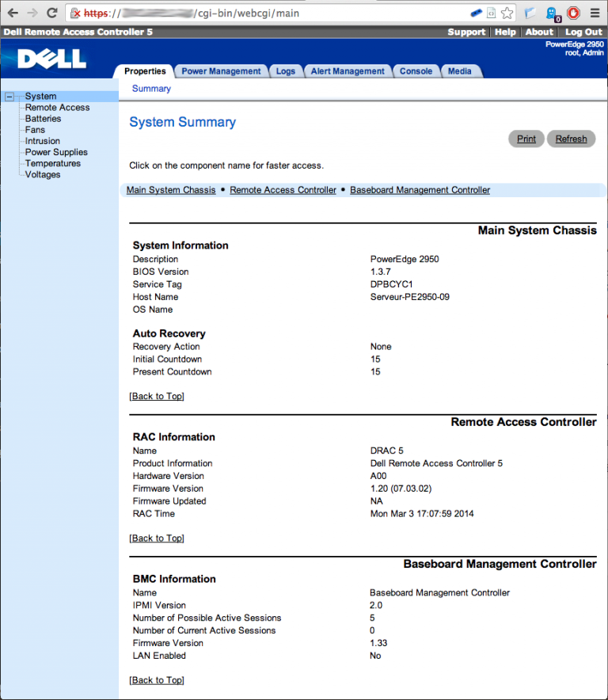
Task: Bookmark the page with the star icon
Action: 507,13
